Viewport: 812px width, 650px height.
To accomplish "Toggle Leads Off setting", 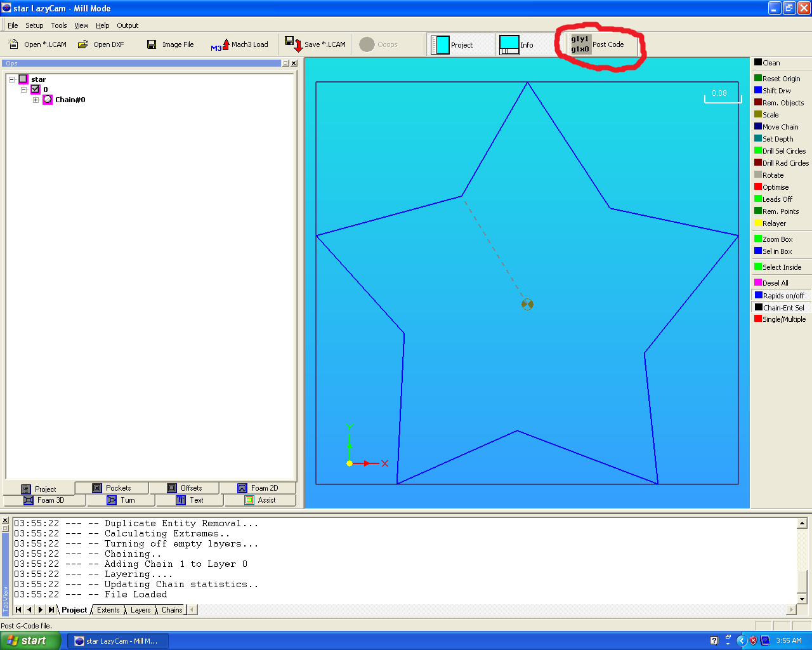I will 773,199.
